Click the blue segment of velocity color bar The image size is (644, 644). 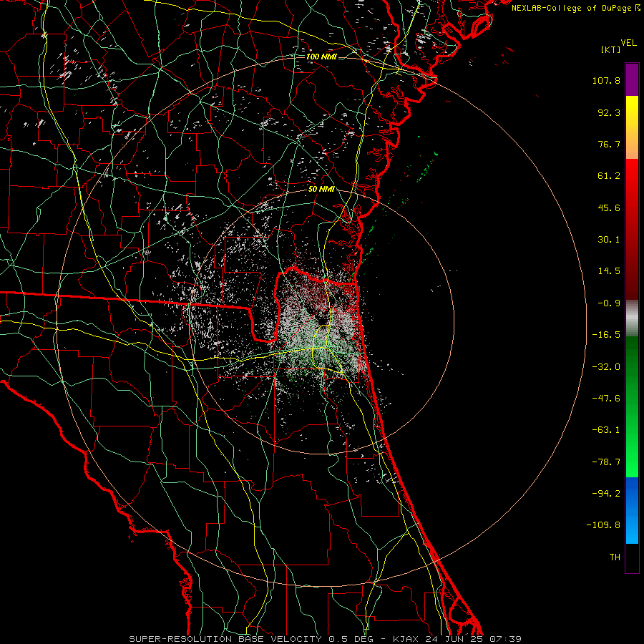tap(632, 510)
